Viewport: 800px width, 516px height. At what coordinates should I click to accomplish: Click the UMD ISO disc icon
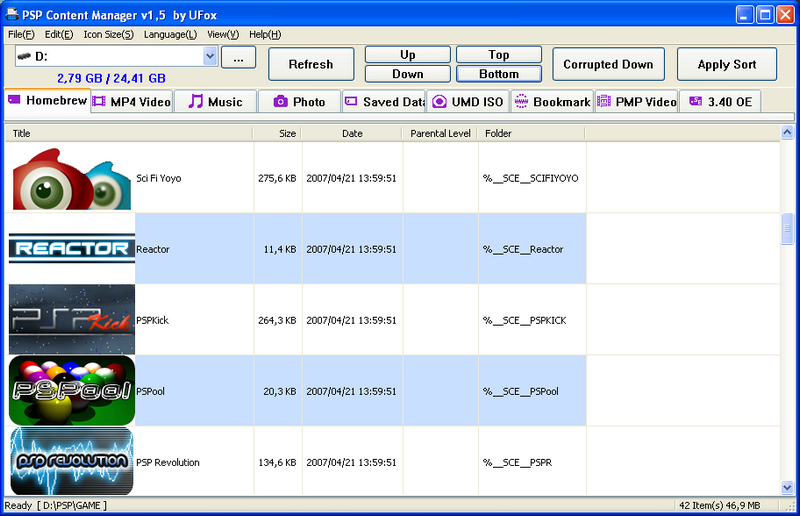[439, 102]
